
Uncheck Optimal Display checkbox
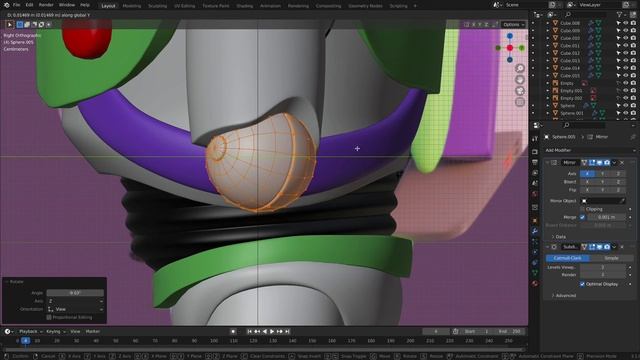[x=582, y=284]
